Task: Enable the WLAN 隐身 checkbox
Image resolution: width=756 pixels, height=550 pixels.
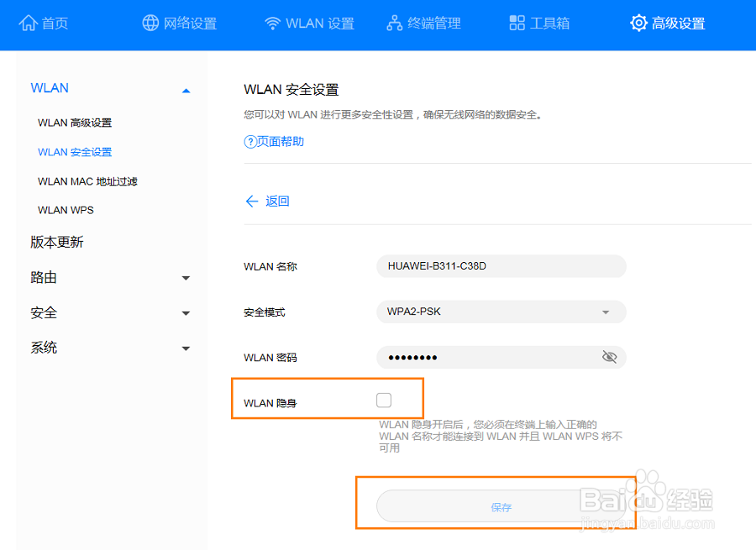Action: [384, 401]
